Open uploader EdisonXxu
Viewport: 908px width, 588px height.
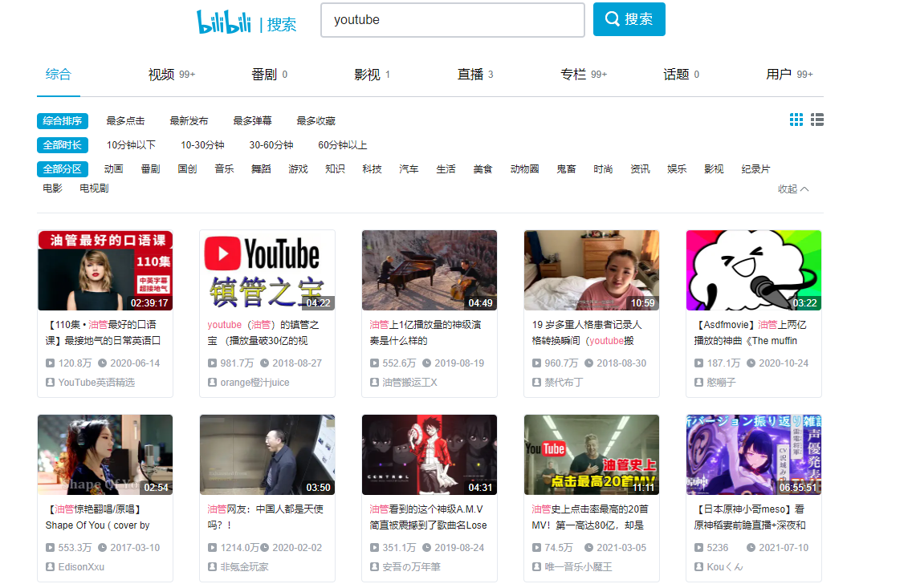click(x=81, y=566)
